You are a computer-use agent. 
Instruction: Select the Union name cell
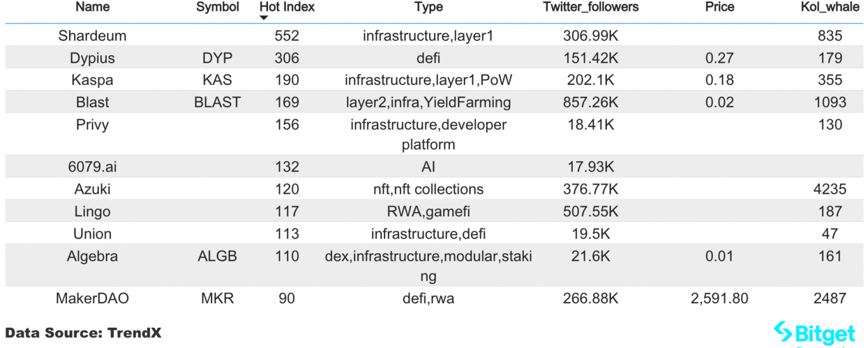(x=93, y=233)
